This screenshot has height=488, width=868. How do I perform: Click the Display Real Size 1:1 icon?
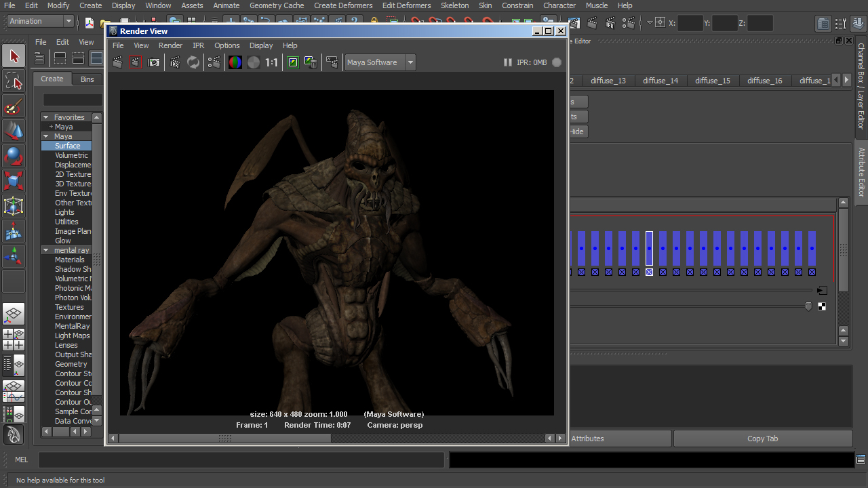[x=271, y=62]
